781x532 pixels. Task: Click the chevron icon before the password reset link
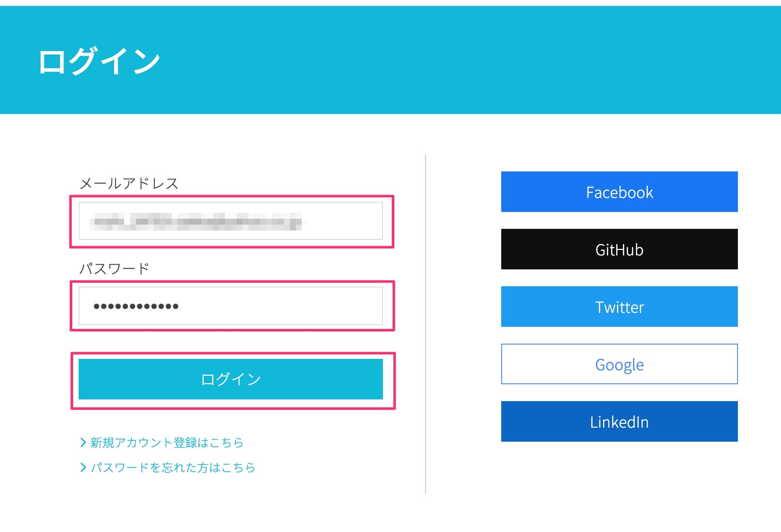coord(83,467)
